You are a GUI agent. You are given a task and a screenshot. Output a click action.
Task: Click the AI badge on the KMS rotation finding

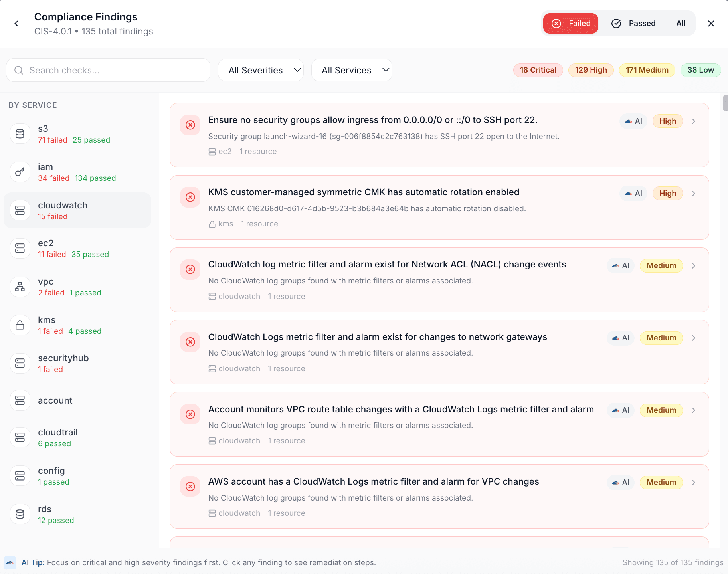click(x=633, y=193)
